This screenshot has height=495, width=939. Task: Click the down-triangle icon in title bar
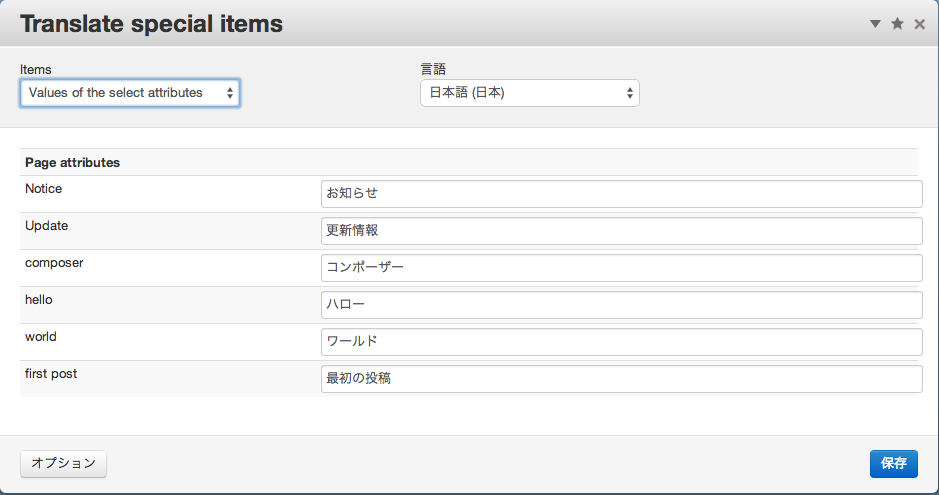tap(876, 24)
